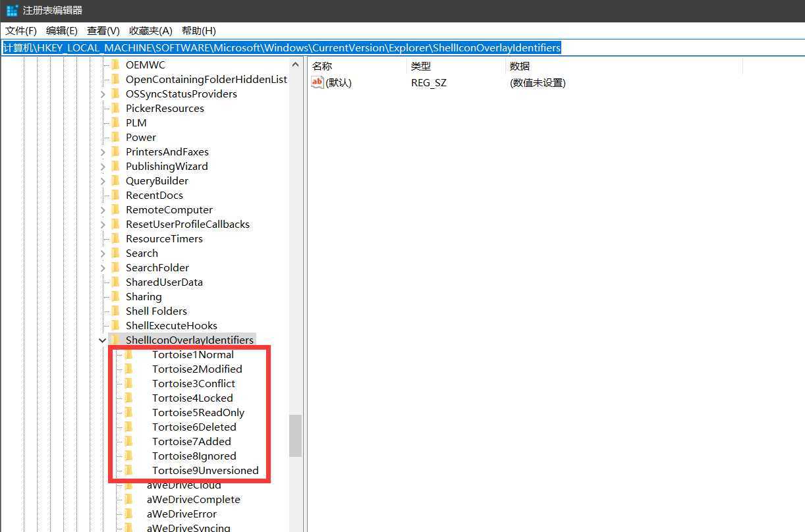Click the Power folder icon
805x532 pixels.
click(115, 137)
